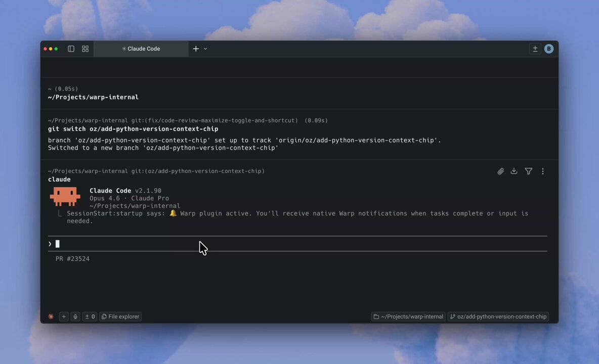Open the diff changes ±0 chip
Viewport: 599px width, 364px height.
tap(90, 316)
